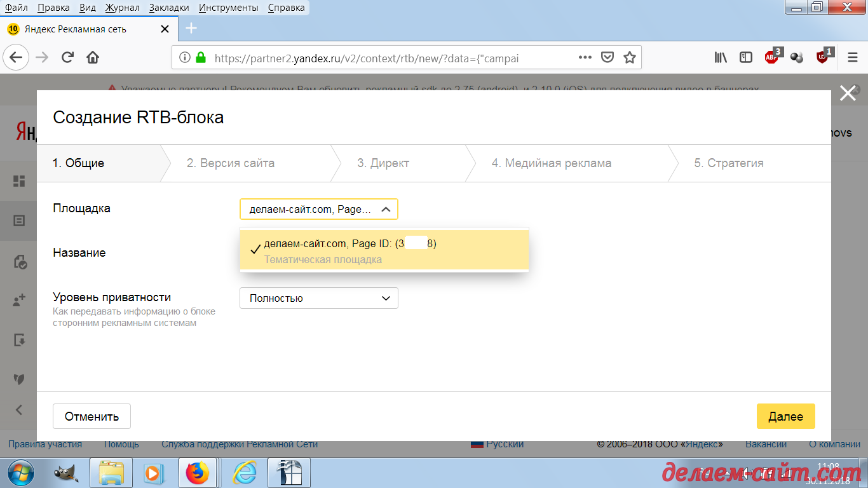The height and width of the screenshot is (488, 868).
Task: Open the uBlock Origin shield icon
Action: pyautogui.click(x=824, y=57)
